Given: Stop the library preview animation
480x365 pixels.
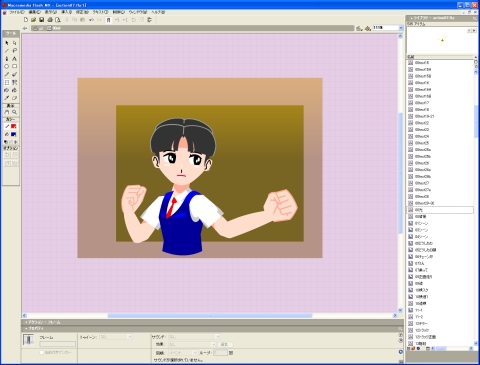Looking at the screenshot, I should pos(469,30).
